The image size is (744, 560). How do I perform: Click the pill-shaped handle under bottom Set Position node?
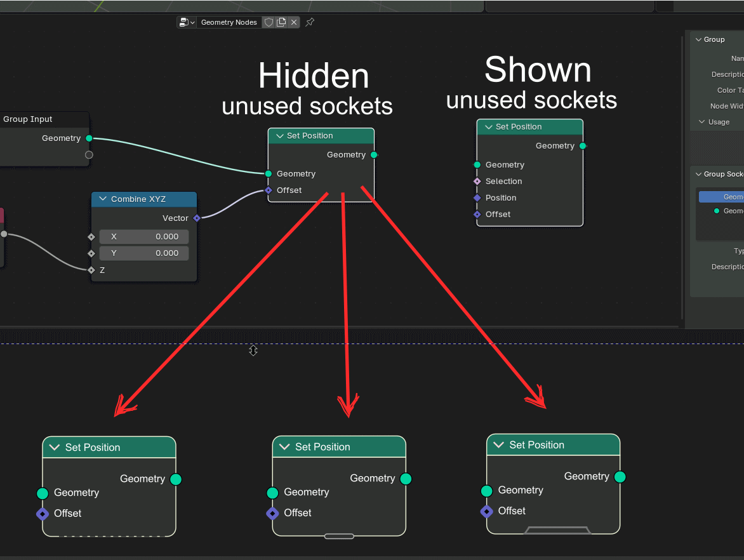(339, 537)
